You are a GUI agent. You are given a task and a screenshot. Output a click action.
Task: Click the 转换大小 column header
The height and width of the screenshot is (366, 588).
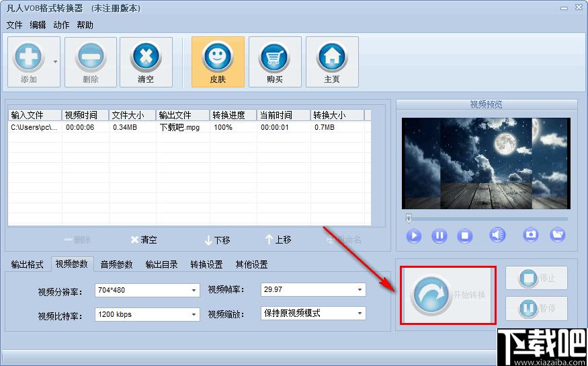pos(337,115)
